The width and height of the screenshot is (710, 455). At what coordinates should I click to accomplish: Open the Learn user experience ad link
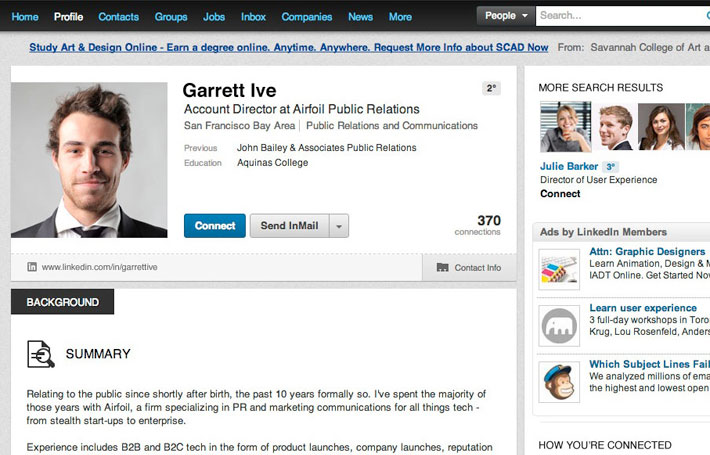(643, 308)
